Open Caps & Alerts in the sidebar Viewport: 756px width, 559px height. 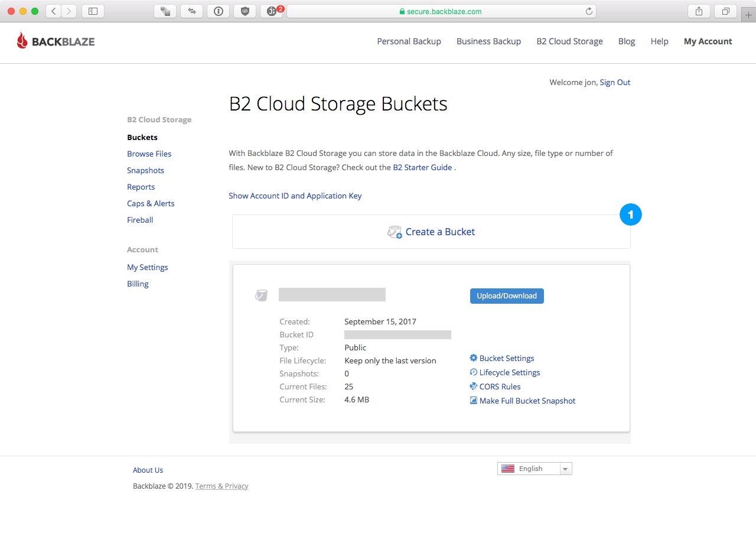[151, 203]
